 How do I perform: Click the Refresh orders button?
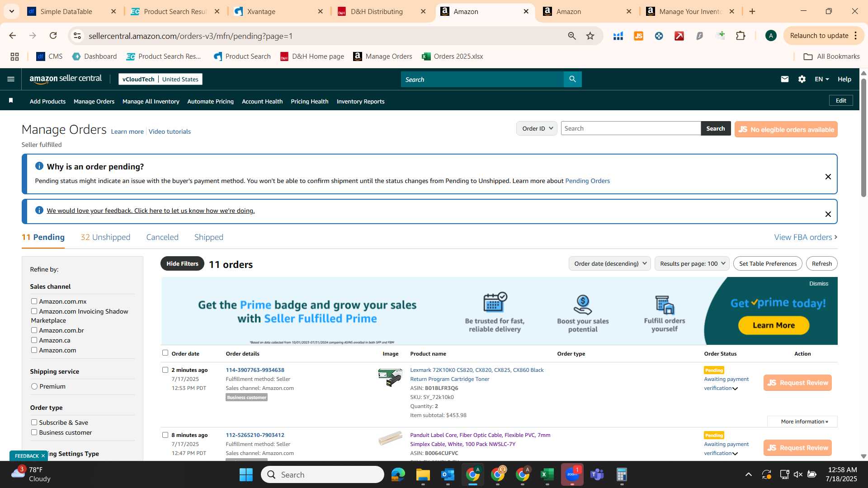[821, 263]
